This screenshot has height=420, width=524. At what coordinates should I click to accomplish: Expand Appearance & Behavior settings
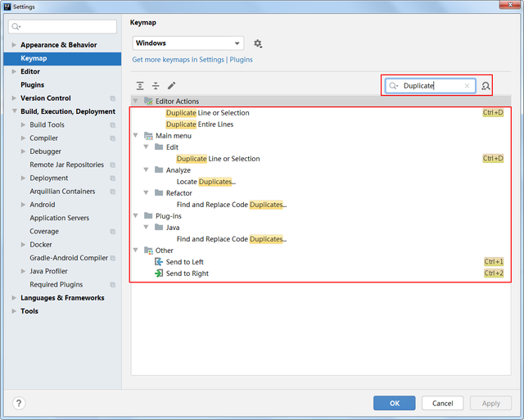14,45
